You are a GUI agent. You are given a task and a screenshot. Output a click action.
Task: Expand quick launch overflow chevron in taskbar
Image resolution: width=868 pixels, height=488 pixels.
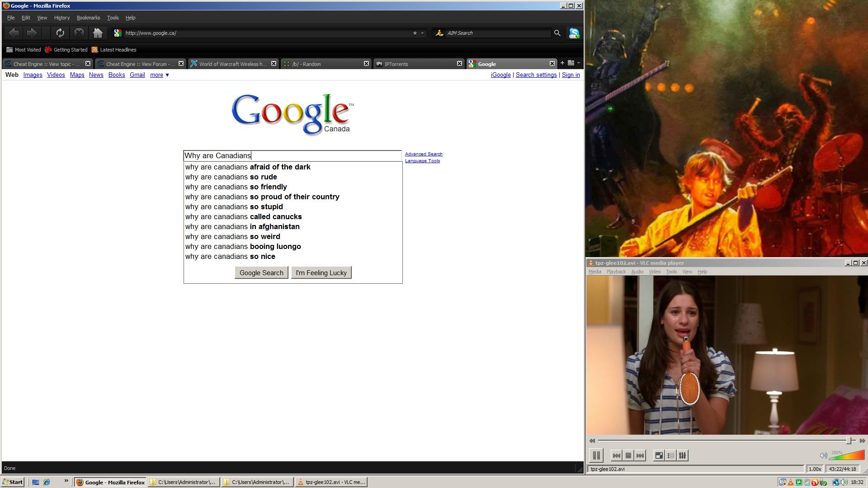pos(66,481)
